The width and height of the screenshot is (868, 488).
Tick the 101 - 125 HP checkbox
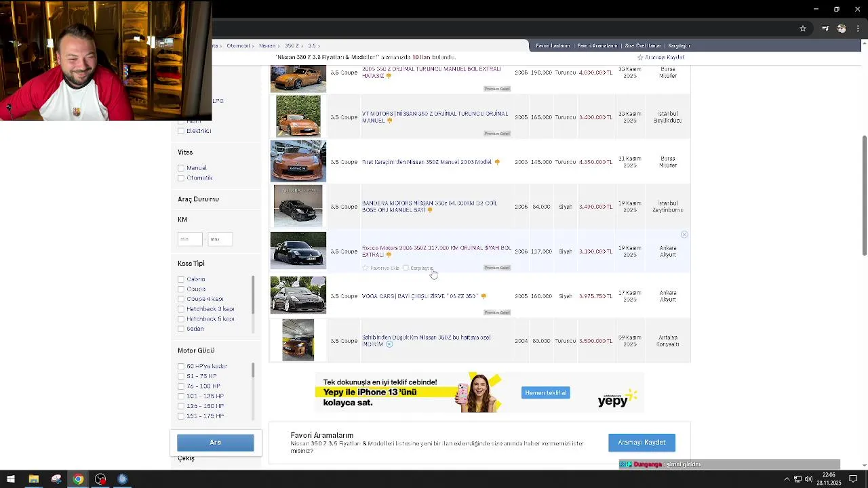click(x=181, y=396)
